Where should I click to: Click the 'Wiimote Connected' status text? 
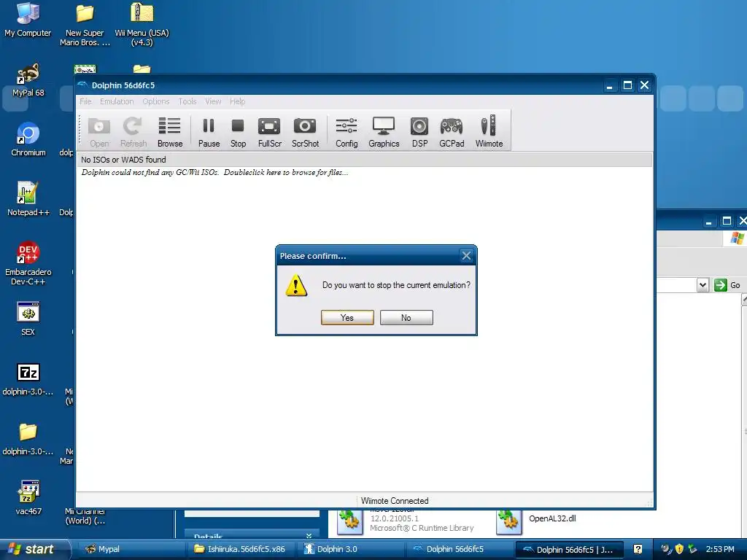pos(395,501)
